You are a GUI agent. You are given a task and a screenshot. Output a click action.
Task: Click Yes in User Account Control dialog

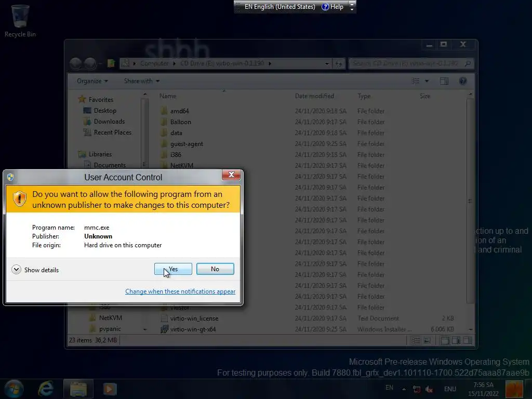click(x=173, y=269)
